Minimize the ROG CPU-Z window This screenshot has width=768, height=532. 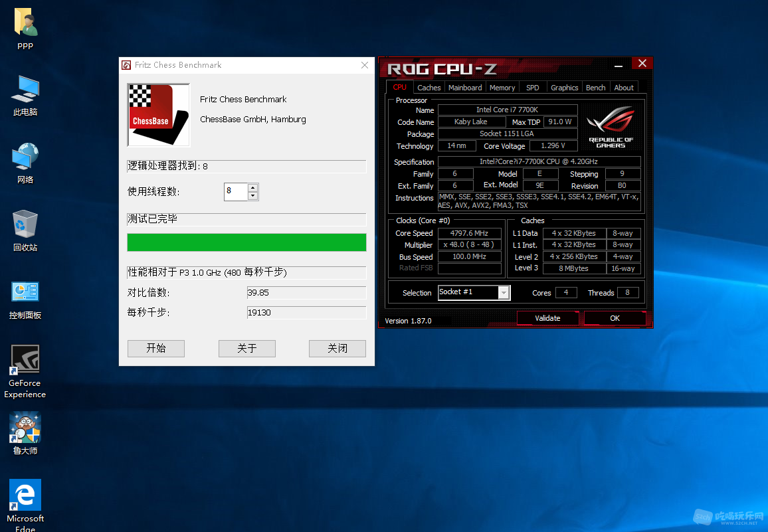[619, 64]
